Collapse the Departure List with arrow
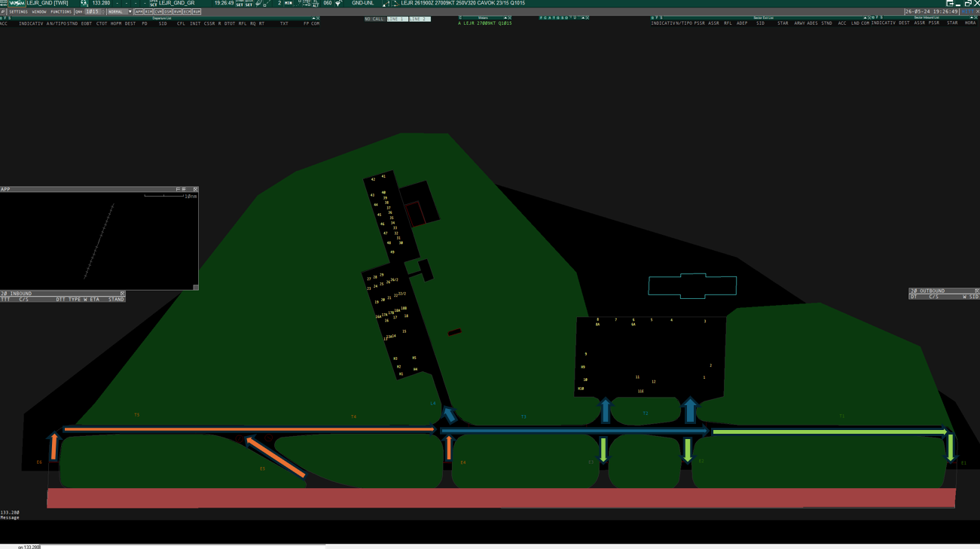 313,18
